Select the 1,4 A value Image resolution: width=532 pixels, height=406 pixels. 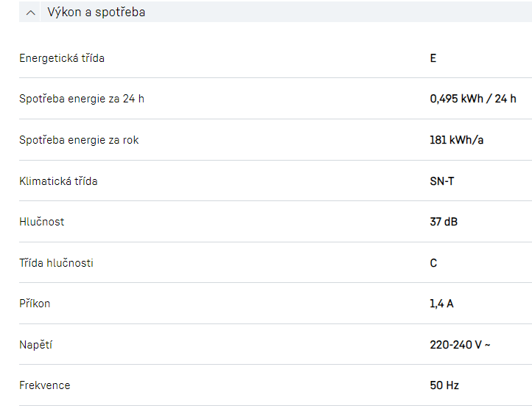click(x=441, y=304)
